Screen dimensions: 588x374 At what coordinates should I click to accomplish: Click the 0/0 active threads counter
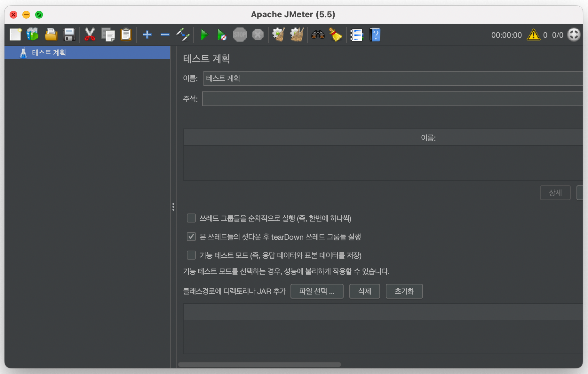pos(558,35)
